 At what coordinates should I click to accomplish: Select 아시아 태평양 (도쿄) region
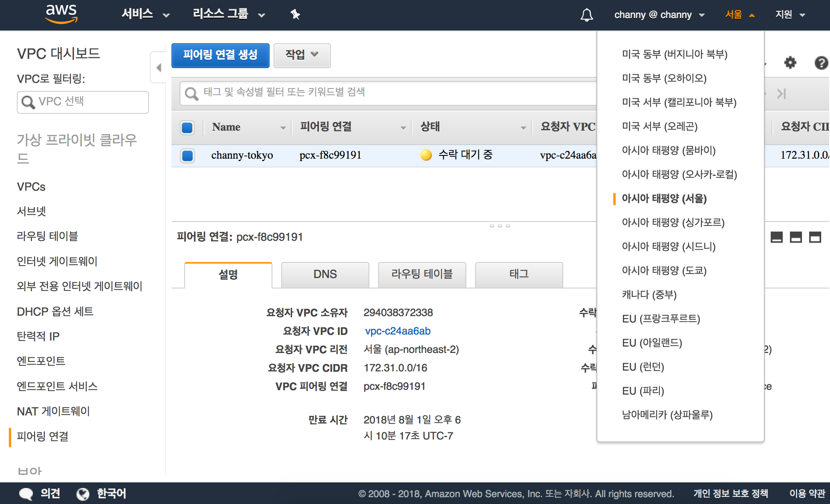click(x=664, y=270)
